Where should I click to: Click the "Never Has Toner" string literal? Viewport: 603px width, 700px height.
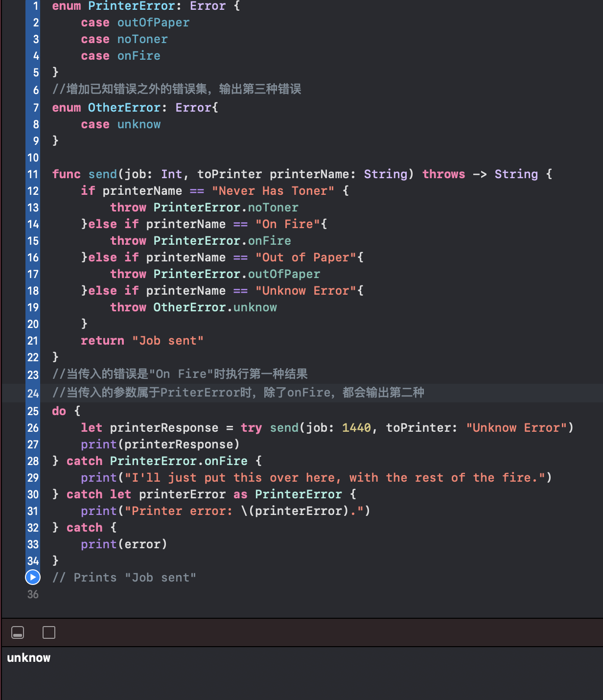tap(273, 191)
